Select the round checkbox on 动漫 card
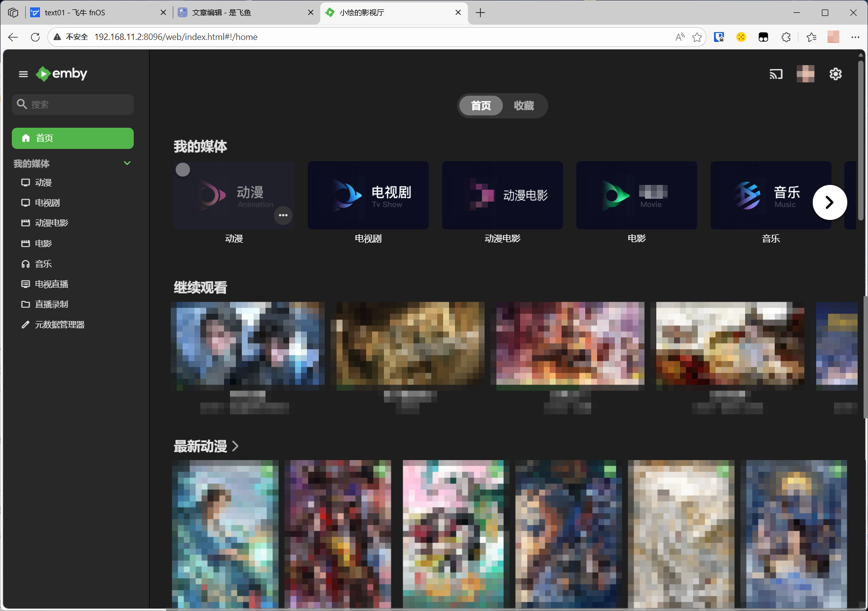 point(183,170)
